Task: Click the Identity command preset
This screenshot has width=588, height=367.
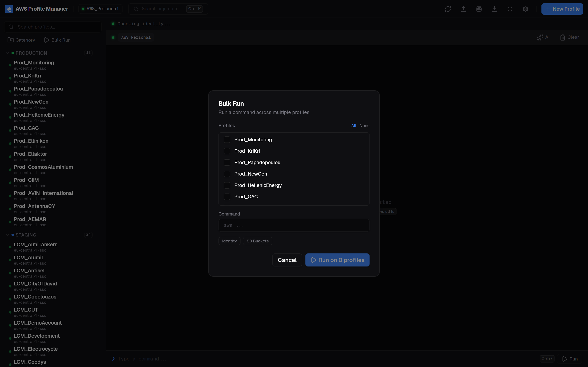Action: [x=229, y=241]
